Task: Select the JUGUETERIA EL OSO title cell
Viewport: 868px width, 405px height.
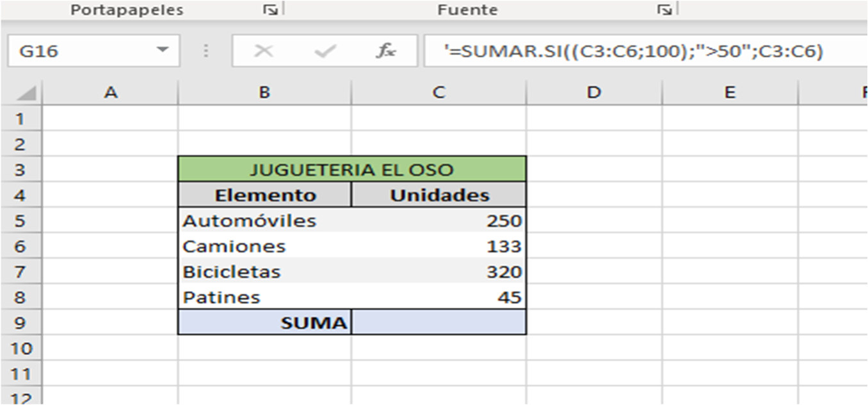Action: click(351, 169)
